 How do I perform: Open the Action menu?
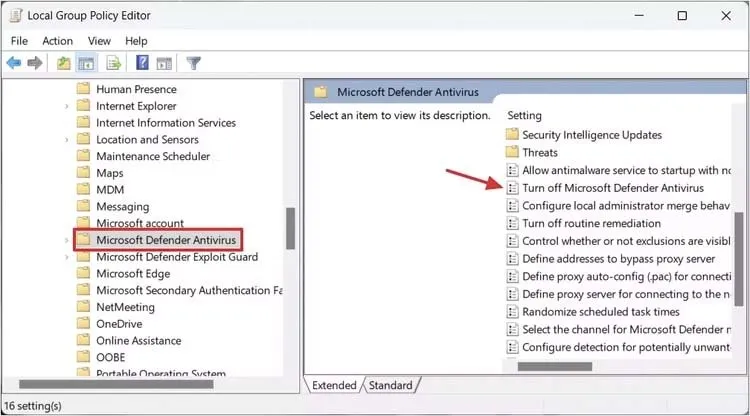point(57,41)
